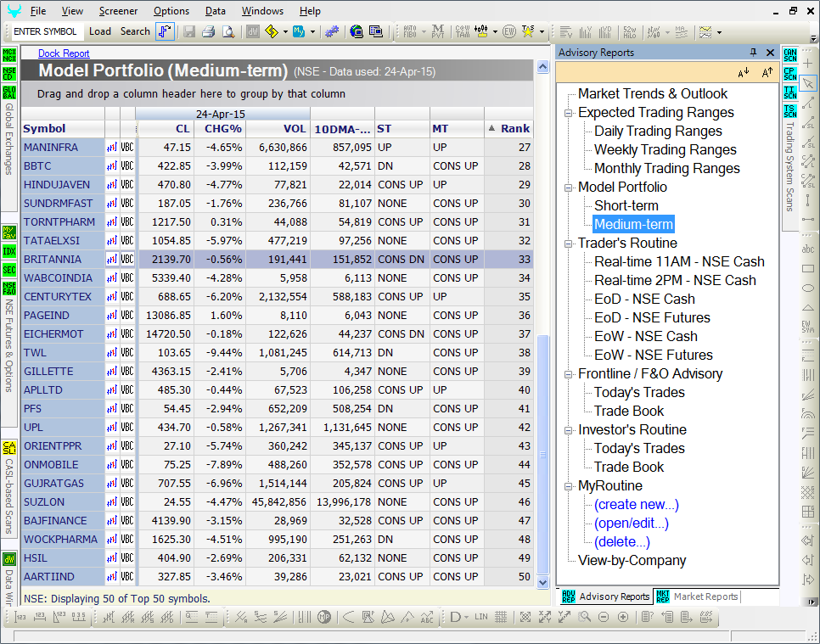Open the chart icon for BRITANNIA row

point(112,260)
